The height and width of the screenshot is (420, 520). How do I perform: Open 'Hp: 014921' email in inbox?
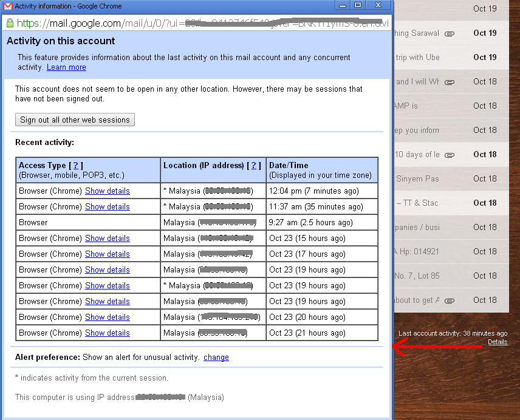(451, 252)
